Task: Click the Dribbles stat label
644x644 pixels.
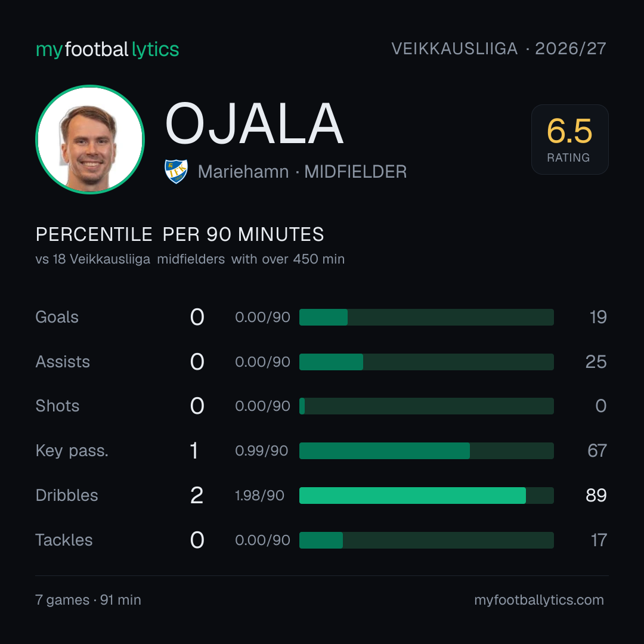Action: pyautogui.click(x=67, y=496)
